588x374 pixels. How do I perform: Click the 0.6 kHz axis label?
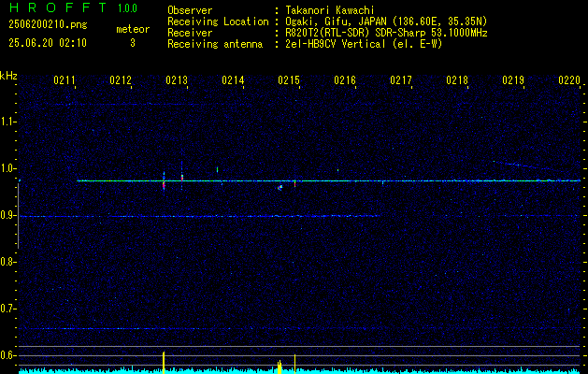pos(7,355)
